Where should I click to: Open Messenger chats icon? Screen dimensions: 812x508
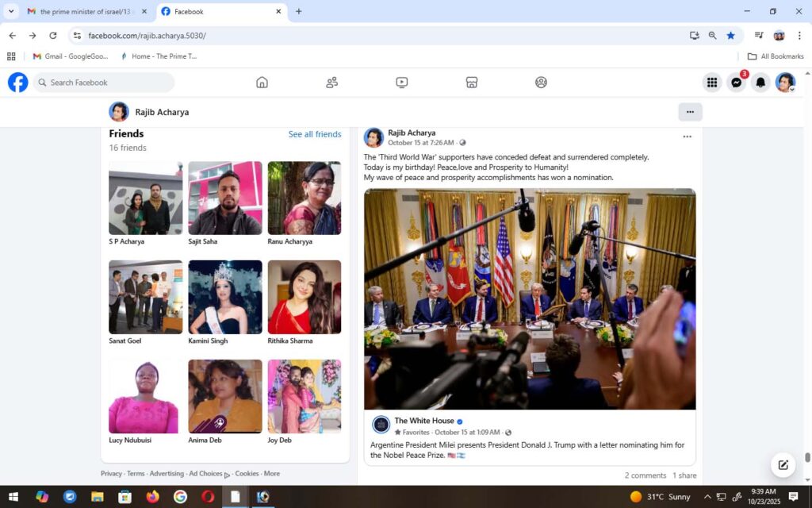[737, 83]
